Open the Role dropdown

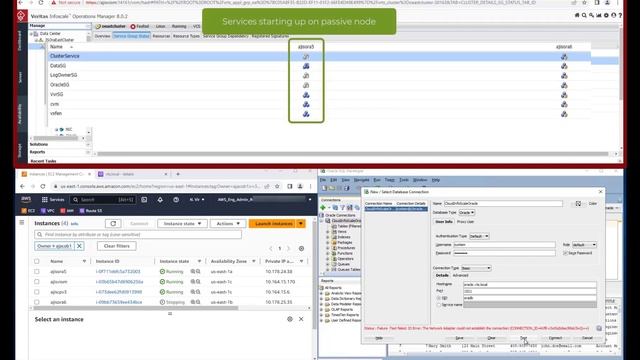pyautogui.click(x=584, y=245)
